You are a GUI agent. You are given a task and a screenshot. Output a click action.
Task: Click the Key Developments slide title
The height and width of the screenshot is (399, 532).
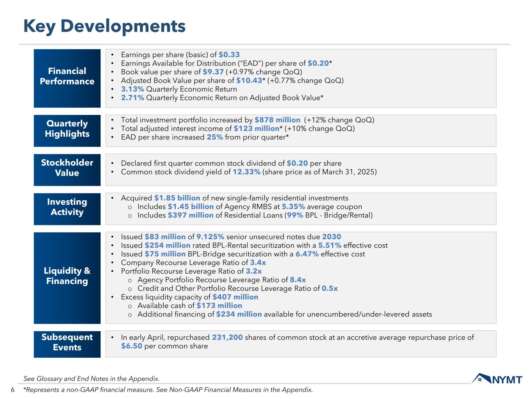tap(104, 26)
